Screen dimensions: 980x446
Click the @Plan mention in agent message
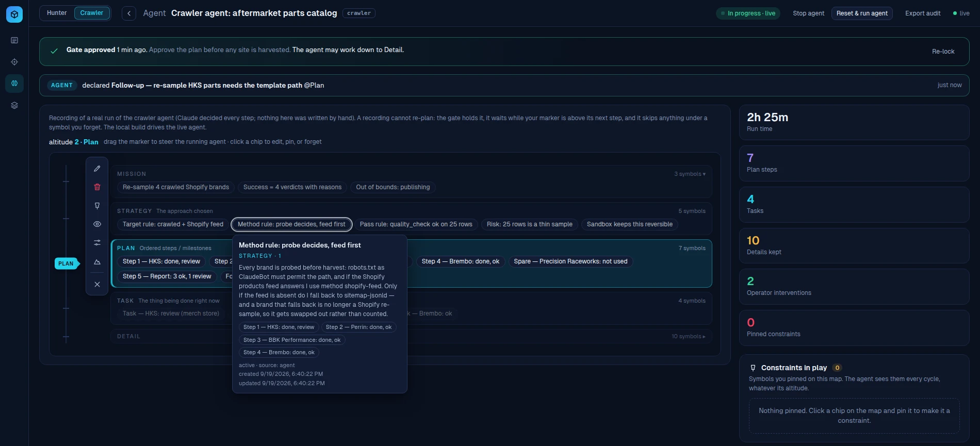click(x=314, y=85)
